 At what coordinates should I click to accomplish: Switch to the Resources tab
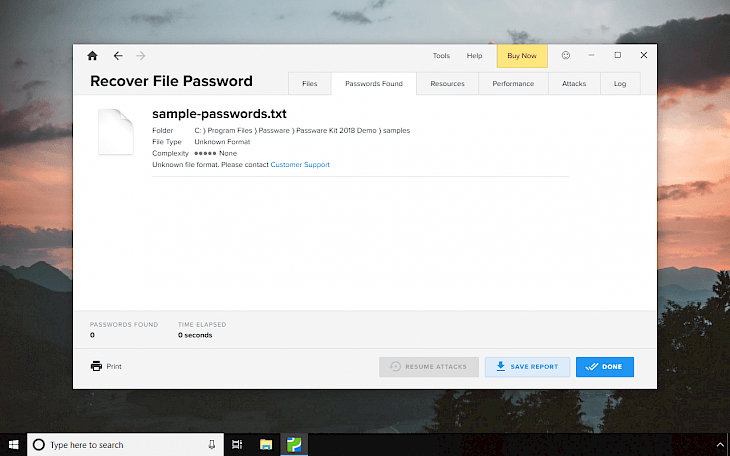pos(447,83)
